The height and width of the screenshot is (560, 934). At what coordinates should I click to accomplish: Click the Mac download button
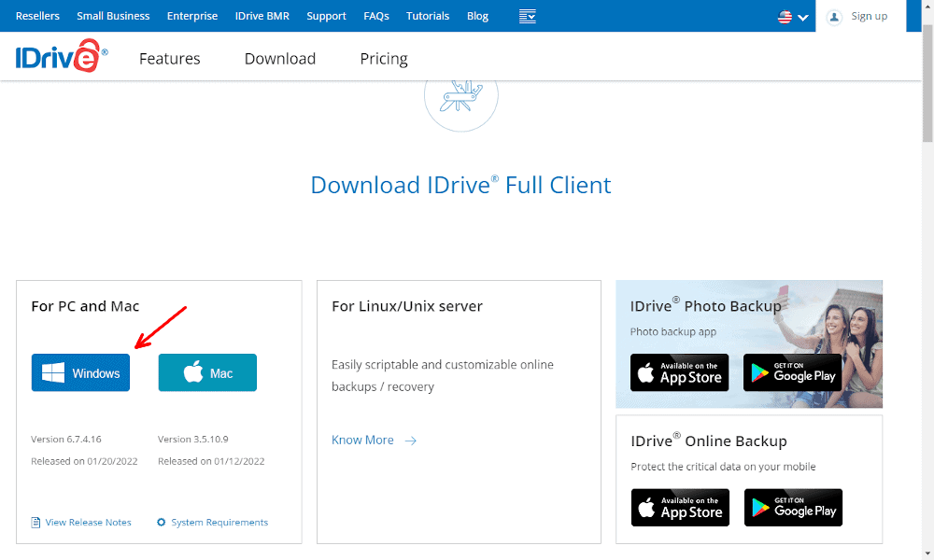(207, 372)
